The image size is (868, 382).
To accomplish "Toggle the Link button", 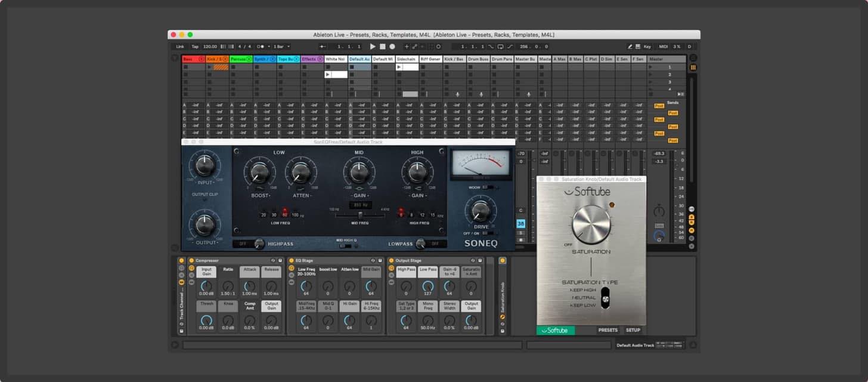I will [180, 46].
